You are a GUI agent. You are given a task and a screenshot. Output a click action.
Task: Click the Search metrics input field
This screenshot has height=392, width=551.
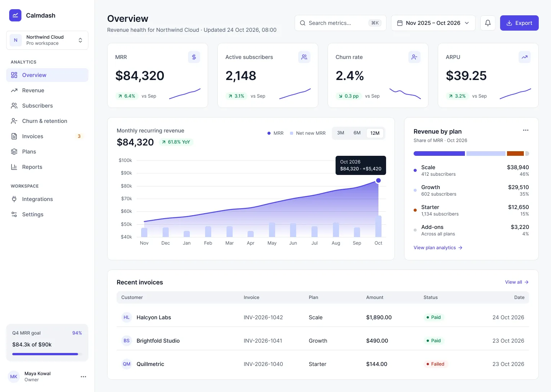click(x=341, y=23)
